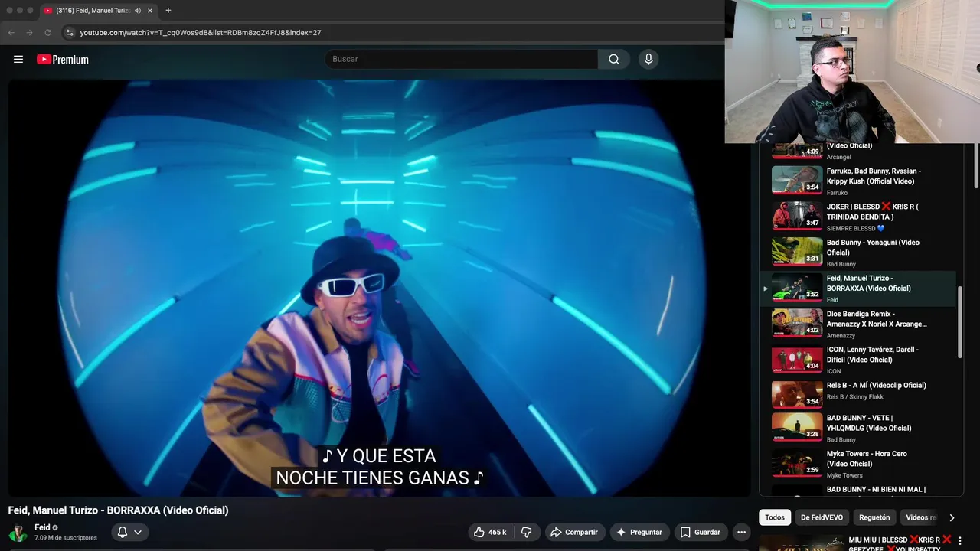Expand the notification options chevron
The height and width of the screenshot is (551, 980).
click(138, 532)
